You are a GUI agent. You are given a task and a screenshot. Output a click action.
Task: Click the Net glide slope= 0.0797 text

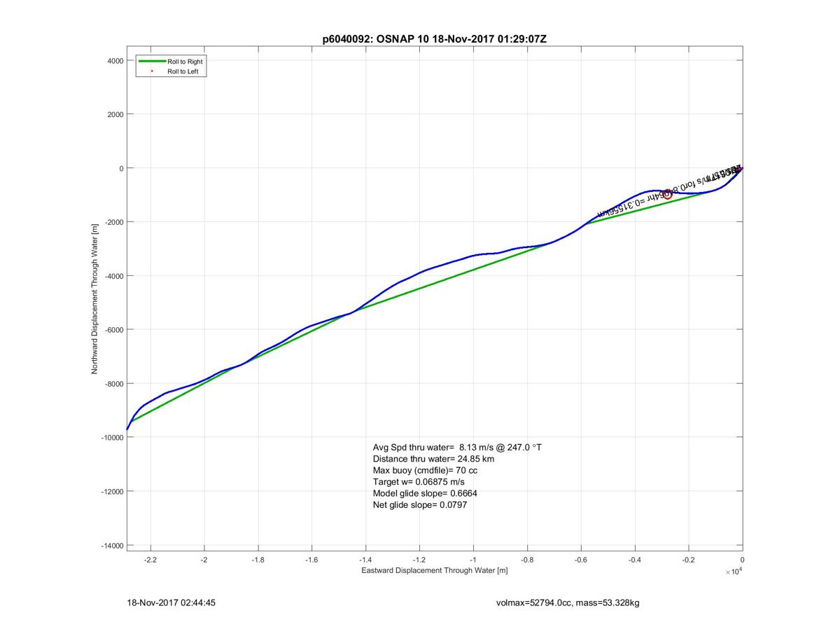pos(419,504)
